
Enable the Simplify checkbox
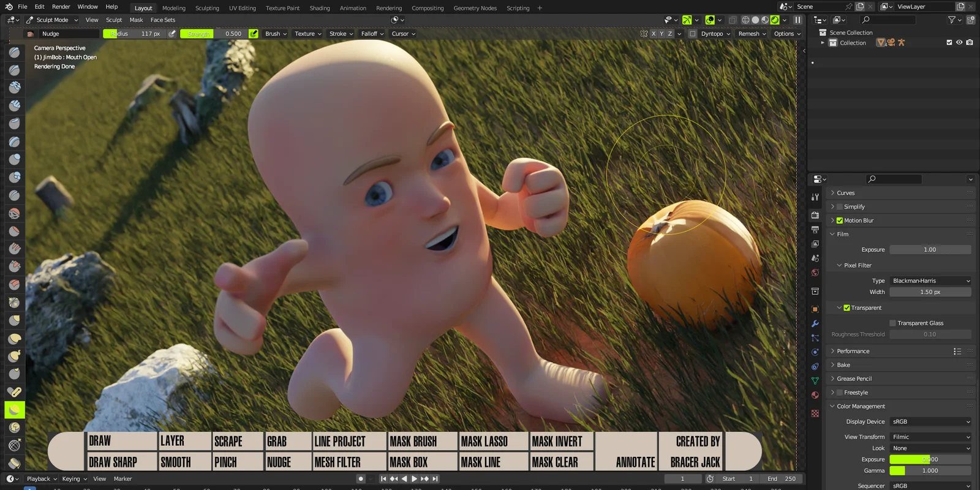click(x=840, y=207)
